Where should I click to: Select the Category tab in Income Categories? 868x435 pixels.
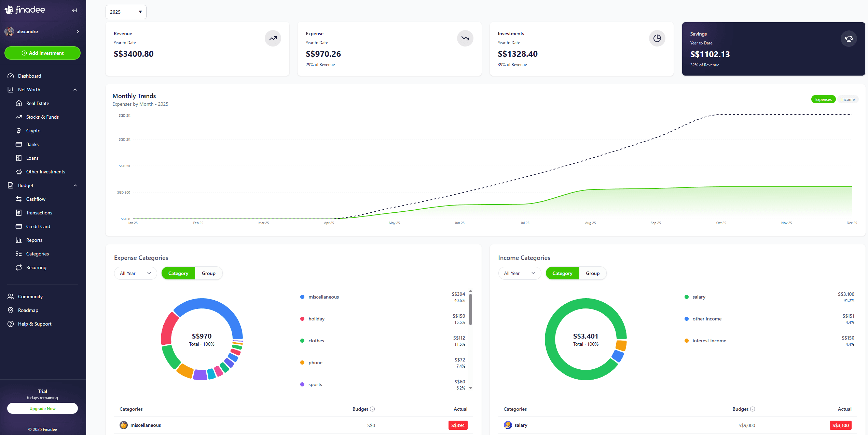562,273
